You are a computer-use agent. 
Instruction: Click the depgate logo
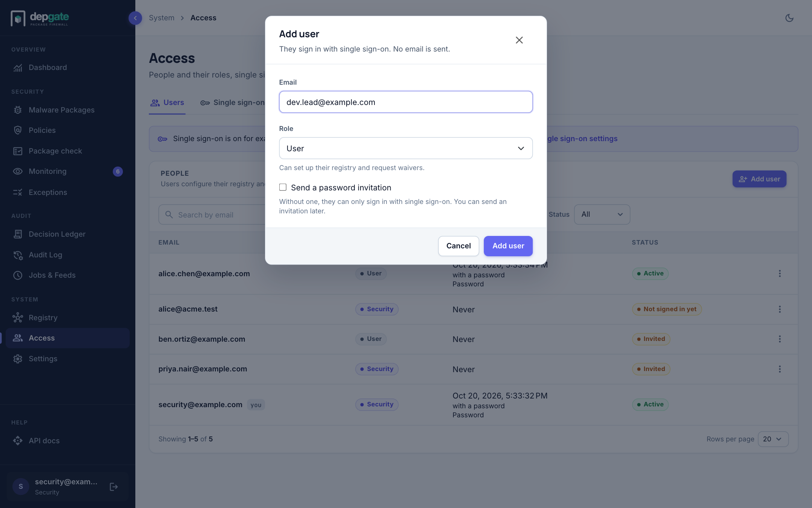coord(40,18)
